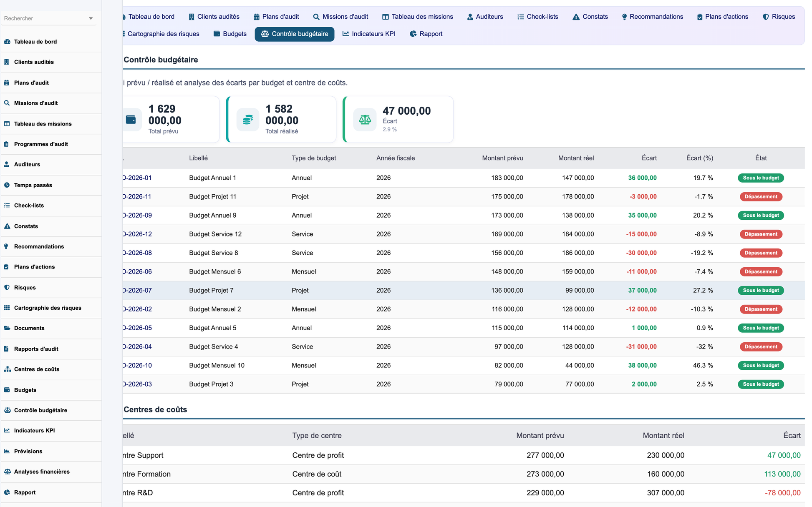Click the Clients audités sidebar building icon

click(7, 62)
